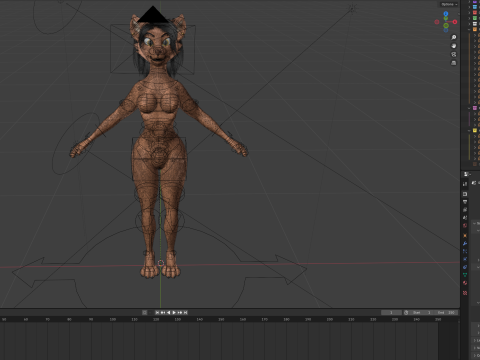Click the End frame field
The height and width of the screenshot is (360, 480).
[446, 312]
